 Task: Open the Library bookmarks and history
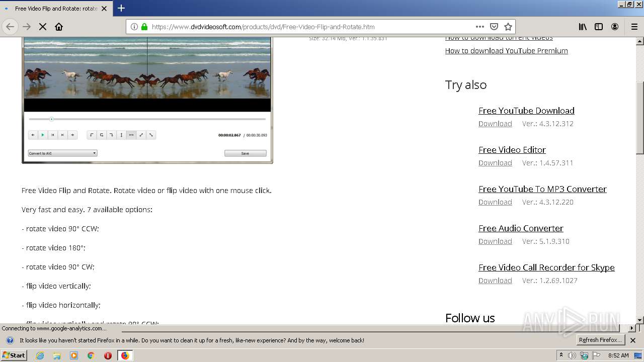[583, 27]
